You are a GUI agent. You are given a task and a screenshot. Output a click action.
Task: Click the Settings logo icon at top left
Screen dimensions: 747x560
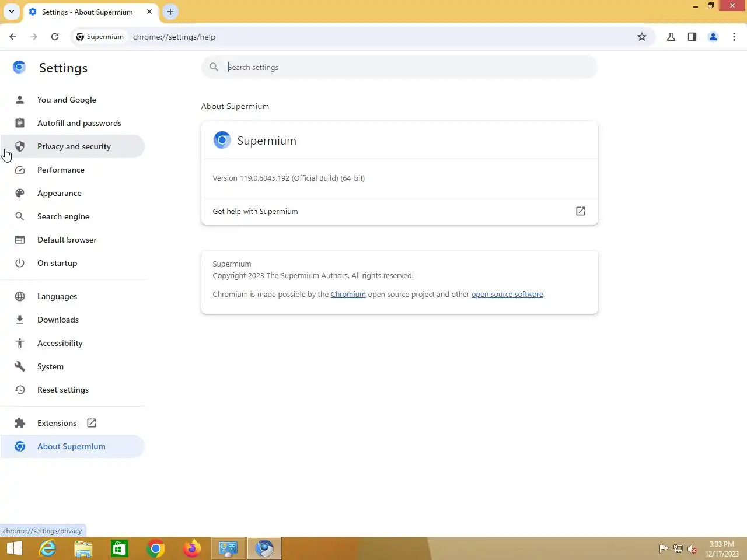(19, 68)
